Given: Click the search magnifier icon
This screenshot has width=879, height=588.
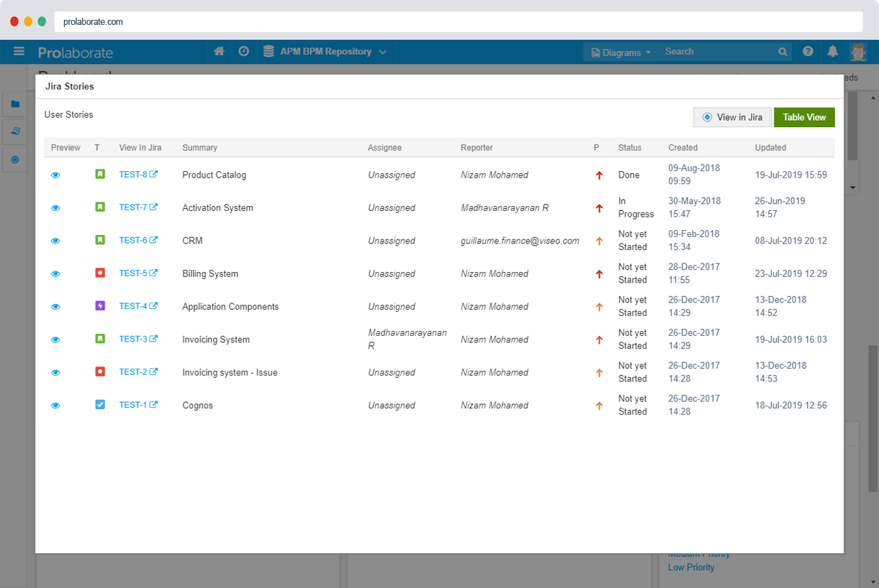Looking at the screenshot, I should (x=782, y=52).
